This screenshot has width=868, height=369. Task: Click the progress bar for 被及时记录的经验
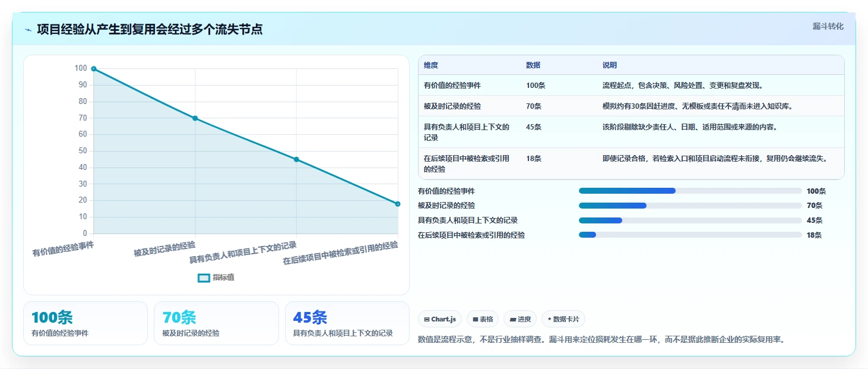tap(690, 206)
